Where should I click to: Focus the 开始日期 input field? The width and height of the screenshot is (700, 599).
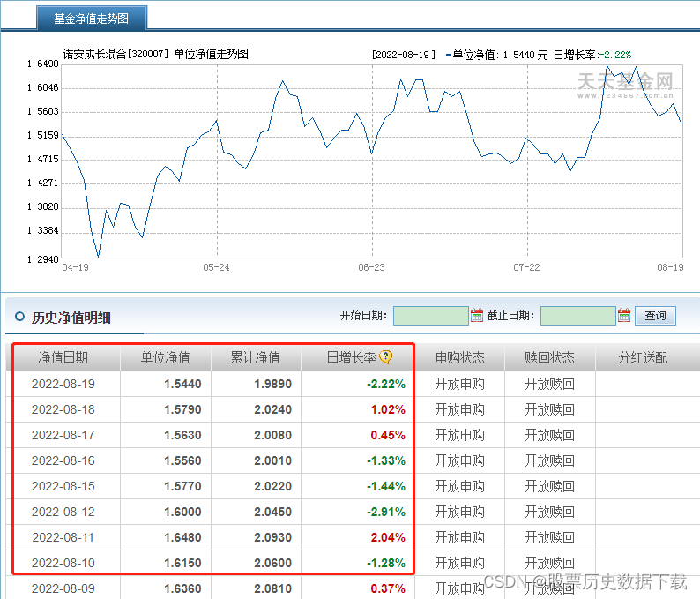(x=431, y=316)
